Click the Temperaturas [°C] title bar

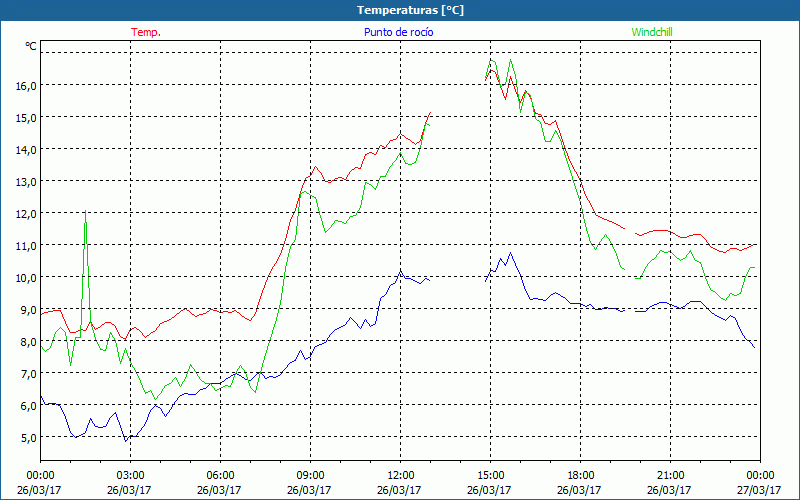[400, 10]
